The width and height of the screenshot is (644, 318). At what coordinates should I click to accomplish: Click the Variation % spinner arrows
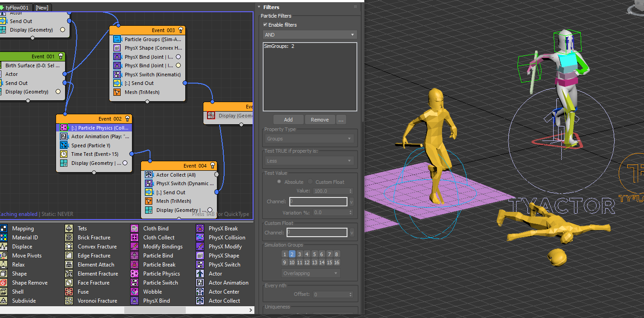[351, 212]
